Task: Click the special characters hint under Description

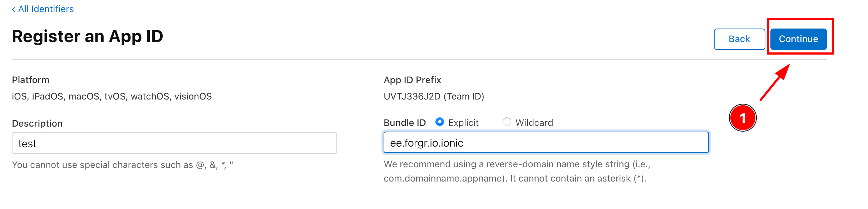Action: [x=122, y=165]
